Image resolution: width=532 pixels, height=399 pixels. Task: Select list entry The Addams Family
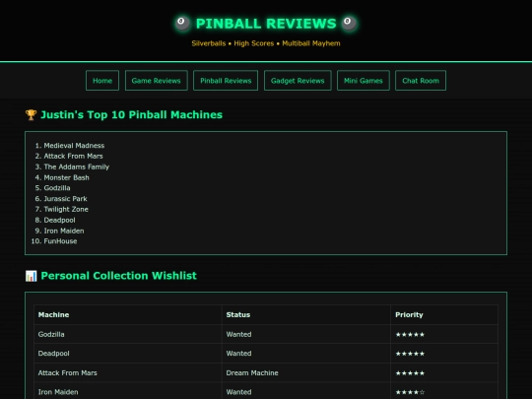(76, 166)
